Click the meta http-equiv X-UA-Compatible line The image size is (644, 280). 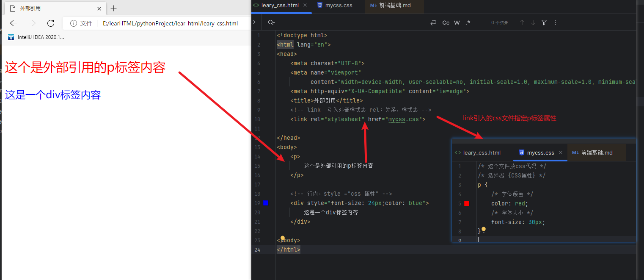point(380,91)
